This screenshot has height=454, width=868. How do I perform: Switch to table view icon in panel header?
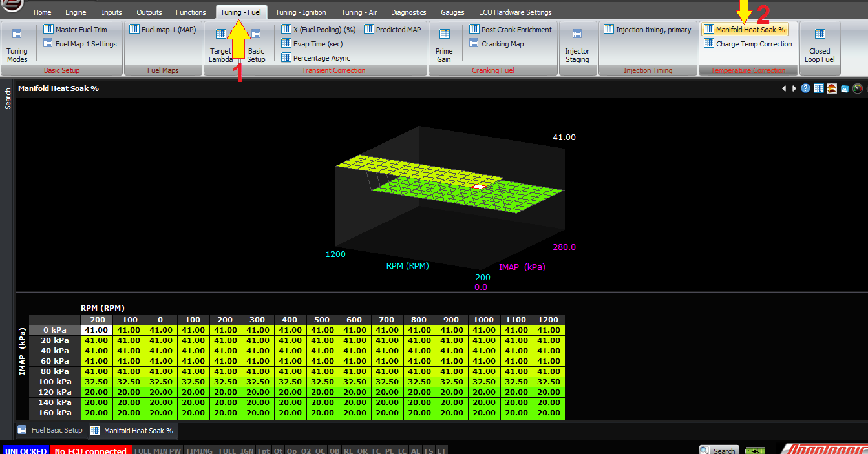coord(819,88)
